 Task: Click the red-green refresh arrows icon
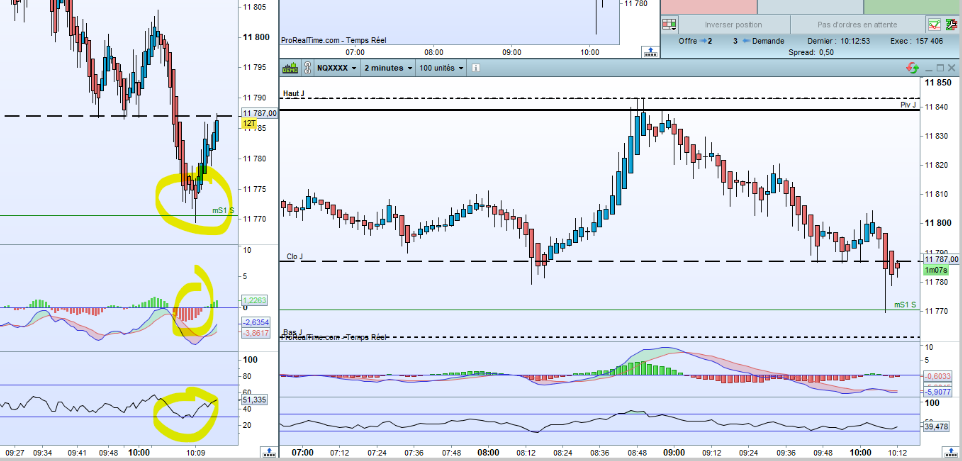tap(912, 68)
